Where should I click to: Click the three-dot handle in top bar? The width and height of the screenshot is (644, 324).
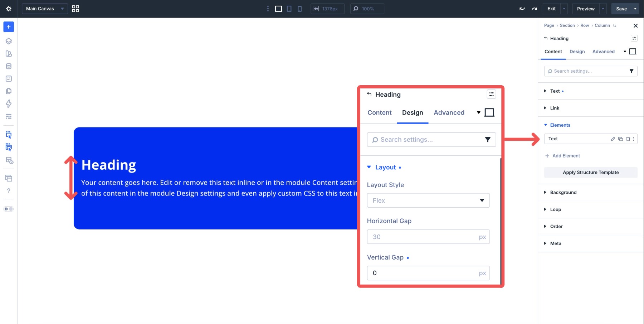(x=268, y=9)
